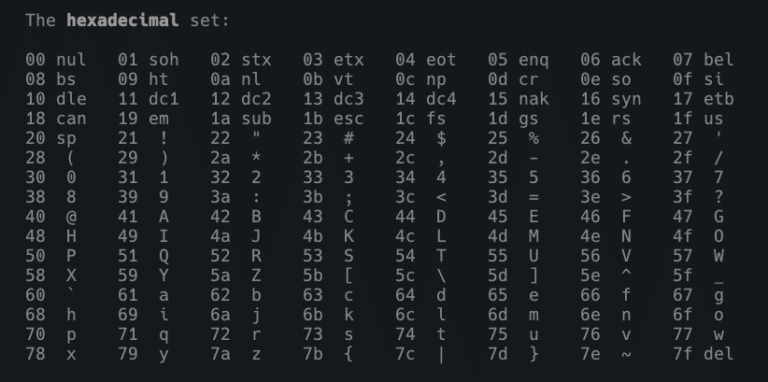Click the 20 sp entry
The width and height of the screenshot is (768, 382).
tap(51, 138)
